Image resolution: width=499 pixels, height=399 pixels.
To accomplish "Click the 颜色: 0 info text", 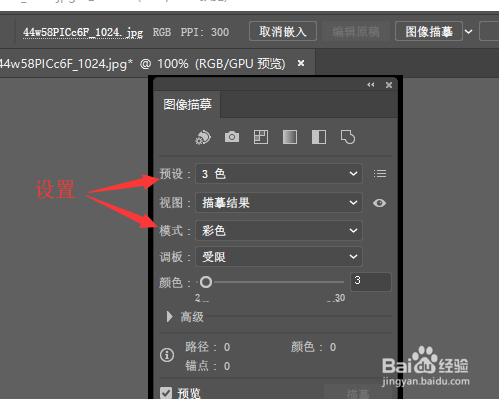I will point(313,347).
